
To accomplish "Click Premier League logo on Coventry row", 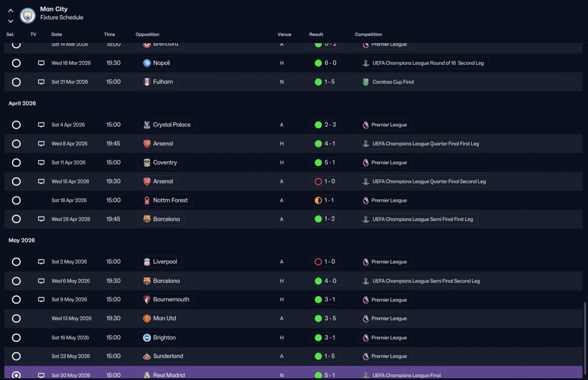I will click(366, 163).
